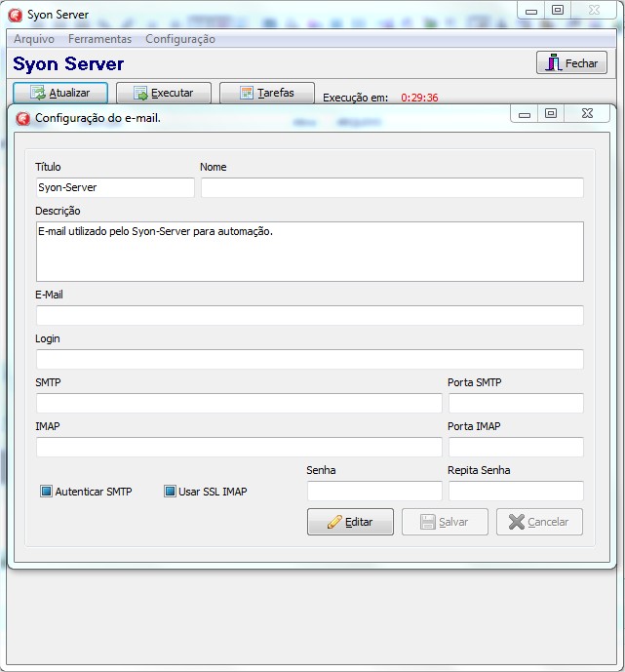The width and height of the screenshot is (625, 672).
Task: Close the Syon Server main window
Action: click(x=594, y=11)
